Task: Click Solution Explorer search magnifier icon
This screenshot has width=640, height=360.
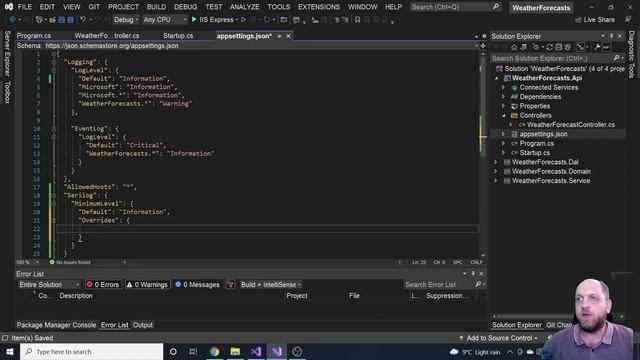Action: point(616,58)
